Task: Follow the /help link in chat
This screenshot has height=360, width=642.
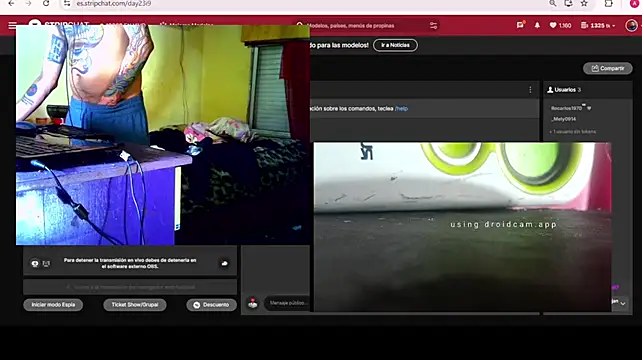Action: (x=401, y=109)
